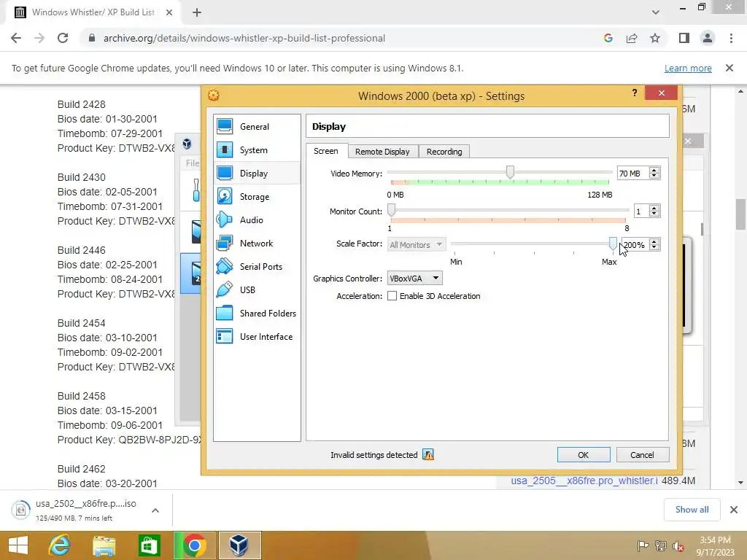Click the Monitor Count slider handle
This screenshot has height=560, width=747.
391,210
